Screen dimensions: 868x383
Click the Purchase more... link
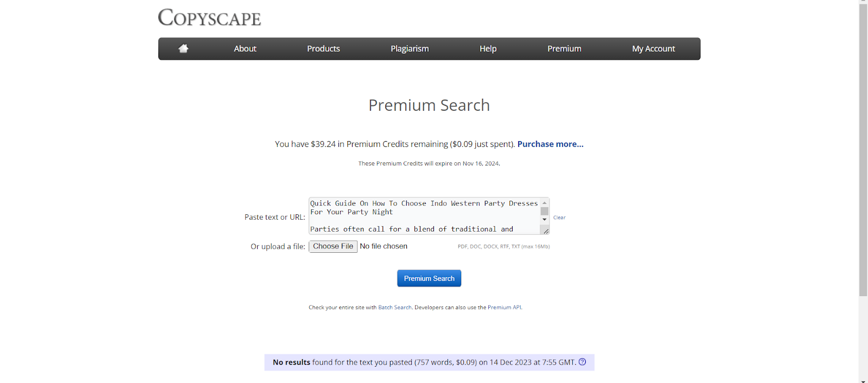click(x=550, y=144)
